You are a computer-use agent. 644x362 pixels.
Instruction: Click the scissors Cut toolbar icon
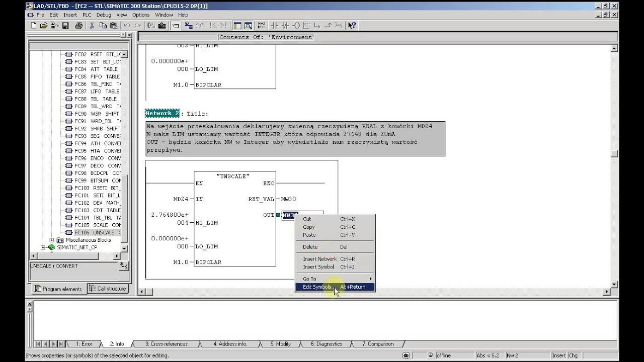[x=92, y=26]
